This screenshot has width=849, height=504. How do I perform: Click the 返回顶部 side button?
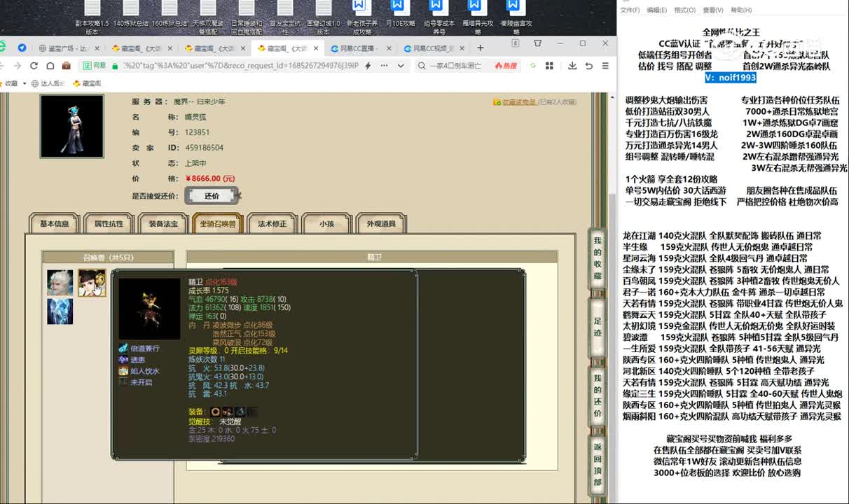coord(597,465)
